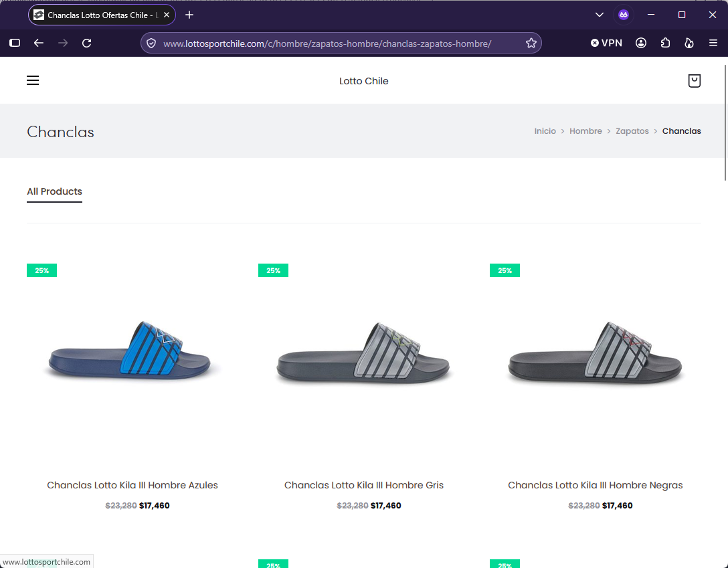Click the purple mask icon in title bar
The height and width of the screenshot is (568, 728).
[x=624, y=15]
